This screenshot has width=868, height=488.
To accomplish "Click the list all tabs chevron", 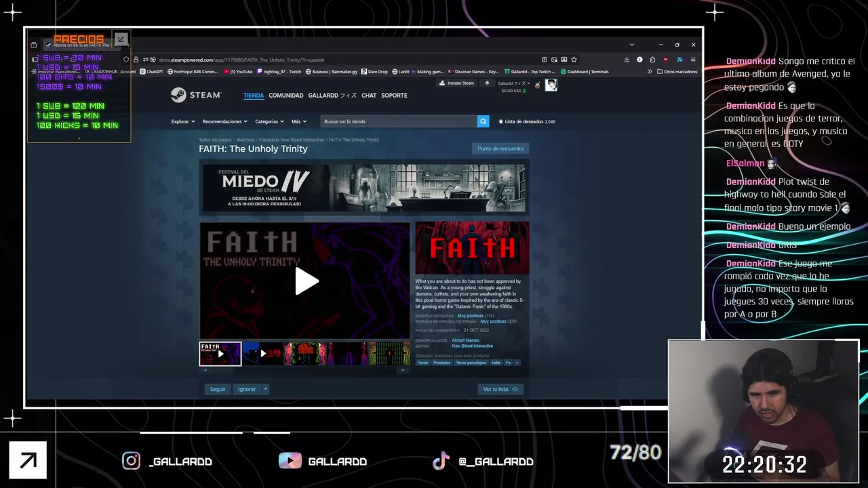I will click(x=631, y=45).
